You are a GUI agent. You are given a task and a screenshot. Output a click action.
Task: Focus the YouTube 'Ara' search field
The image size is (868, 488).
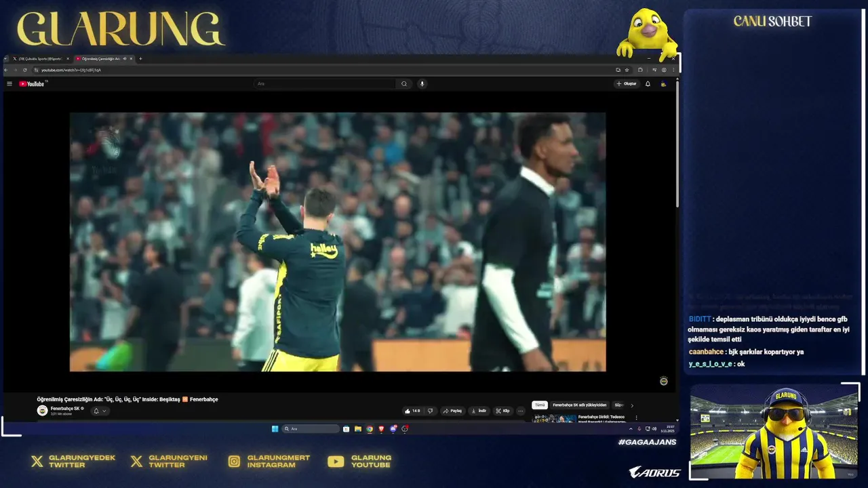(x=324, y=84)
